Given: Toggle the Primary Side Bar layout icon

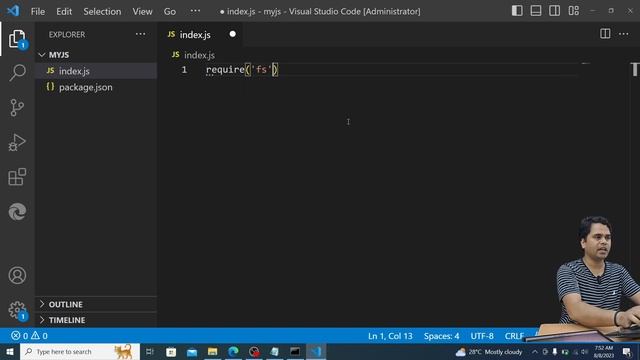Looking at the screenshot, I should pos(517,11).
